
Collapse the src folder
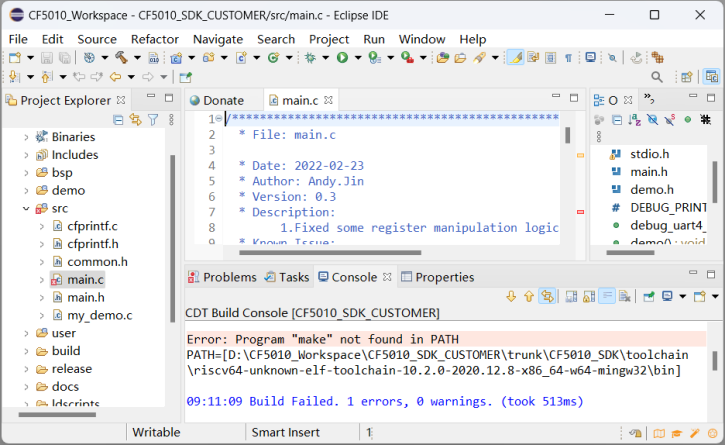point(26,209)
